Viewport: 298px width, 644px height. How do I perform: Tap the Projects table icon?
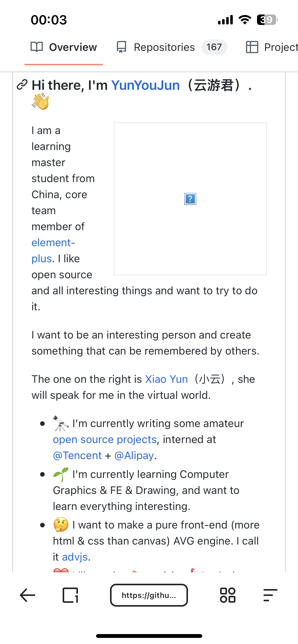click(252, 47)
